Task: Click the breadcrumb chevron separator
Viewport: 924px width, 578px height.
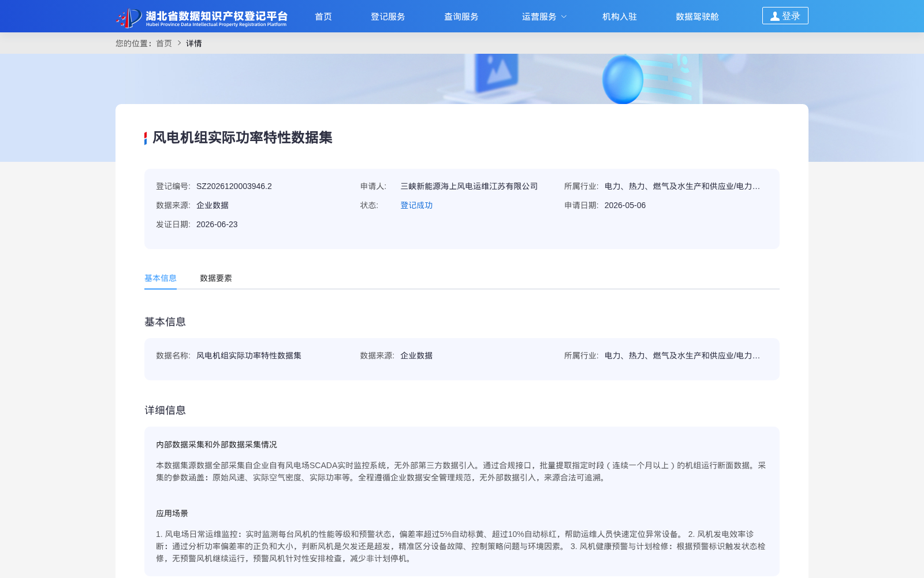Action: 179,43
